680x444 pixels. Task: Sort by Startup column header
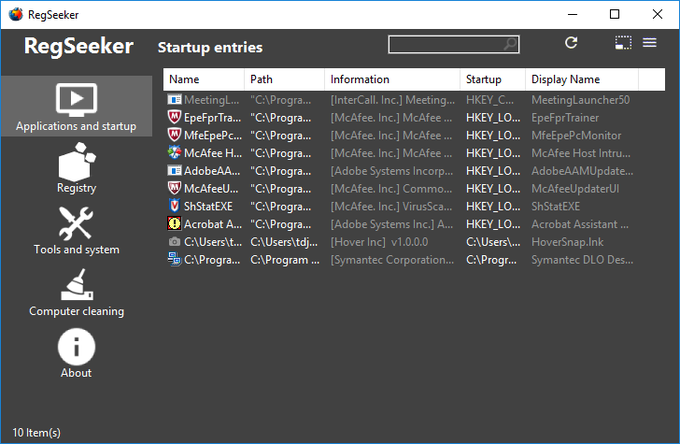coord(493,79)
